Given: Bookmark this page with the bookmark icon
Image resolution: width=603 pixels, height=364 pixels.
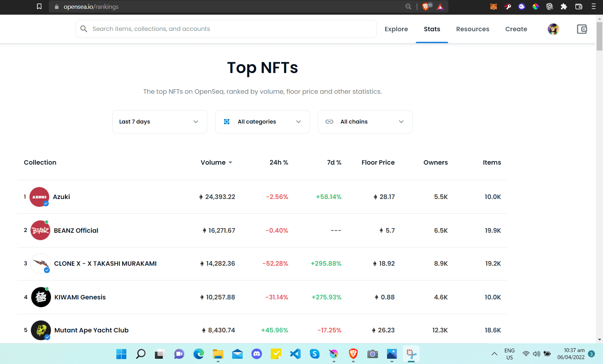Looking at the screenshot, I should point(39,7).
